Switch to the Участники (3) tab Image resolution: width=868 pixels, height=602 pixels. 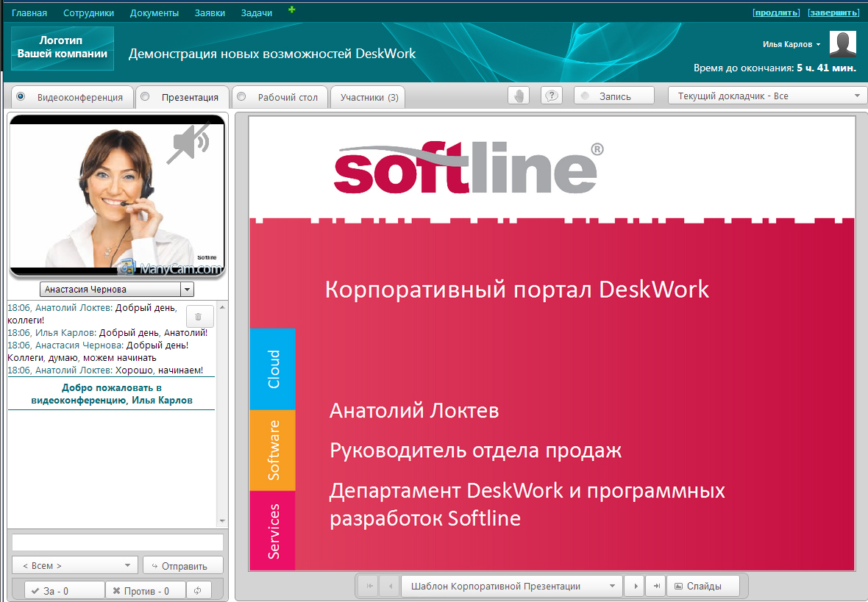click(368, 97)
